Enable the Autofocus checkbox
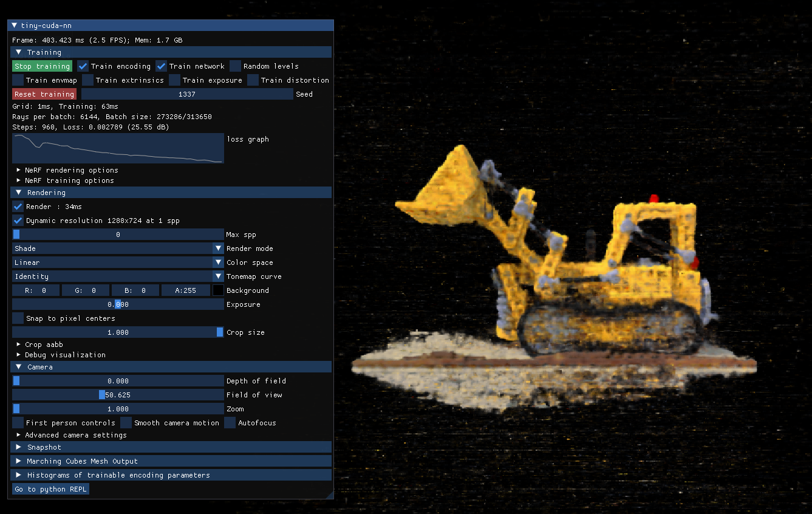Screen dimensions: 812x514 [230, 423]
